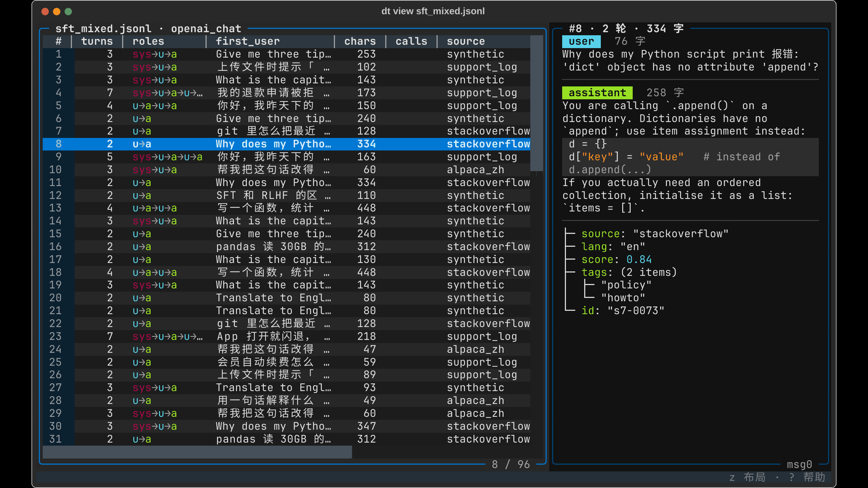Click 'u→a→u→a' roles cell in row 18

pyautogui.click(x=155, y=272)
